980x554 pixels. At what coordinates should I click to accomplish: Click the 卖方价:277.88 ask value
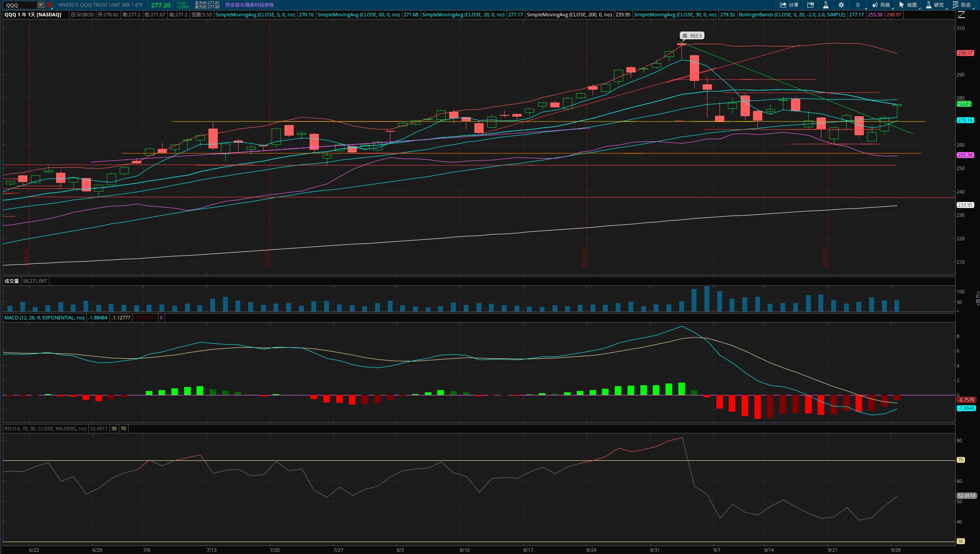(207, 7)
